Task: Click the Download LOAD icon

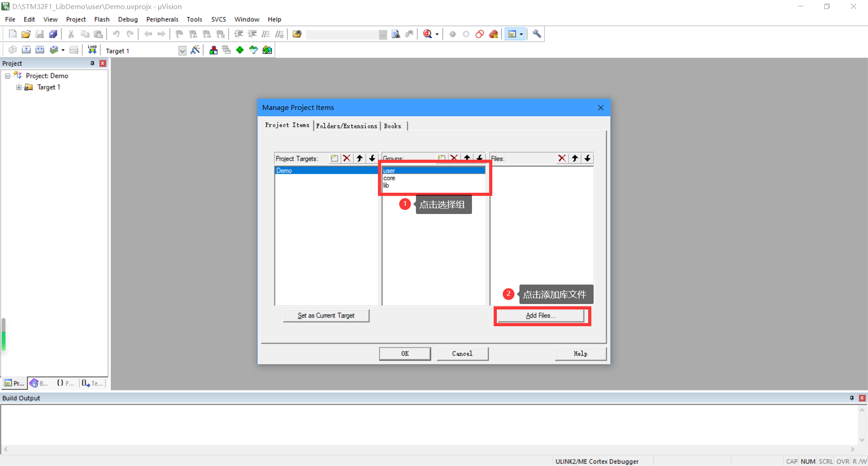Action: coord(92,50)
